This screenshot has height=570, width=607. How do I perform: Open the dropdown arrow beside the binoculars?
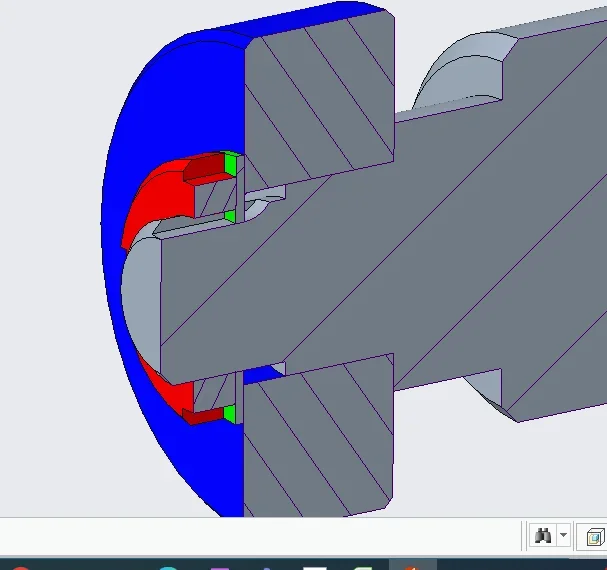click(565, 536)
